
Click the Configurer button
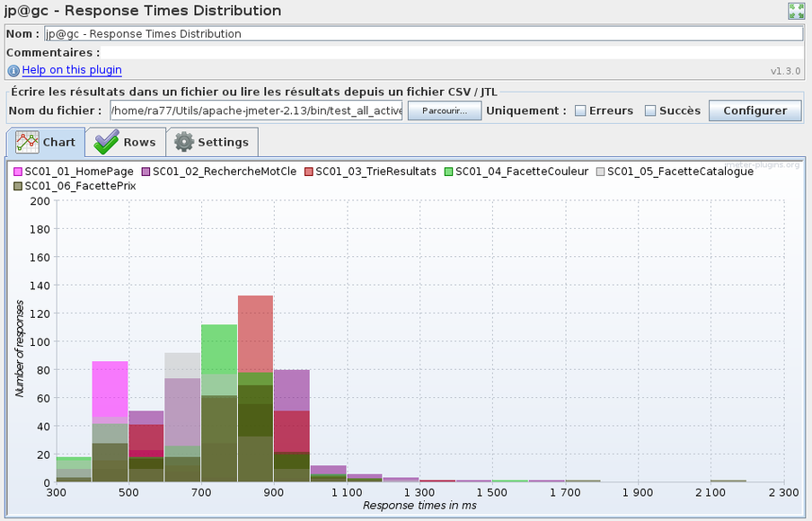(755, 110)
